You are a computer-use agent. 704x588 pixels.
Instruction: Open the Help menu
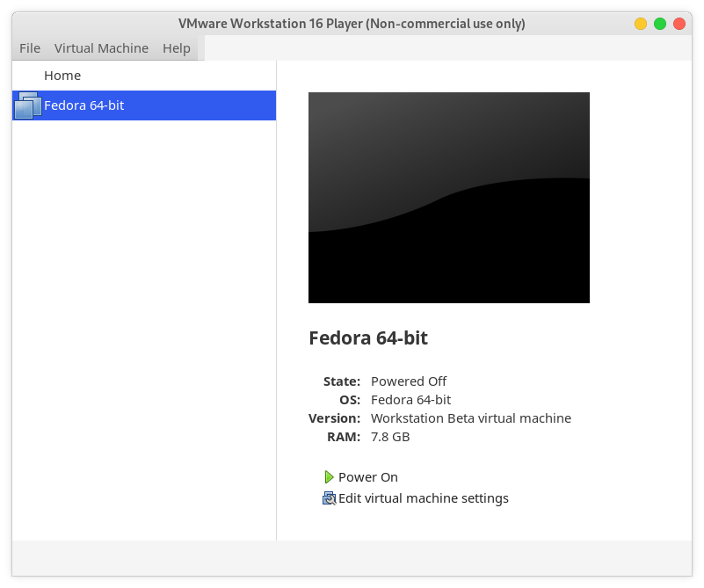click(176, 48)
